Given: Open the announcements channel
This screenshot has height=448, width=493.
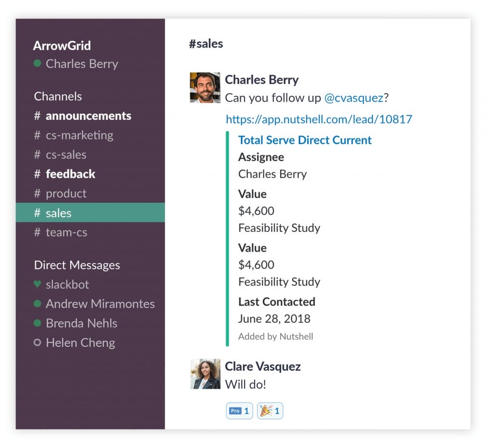Looking at the screenshot, I should (x=88, y=116).
